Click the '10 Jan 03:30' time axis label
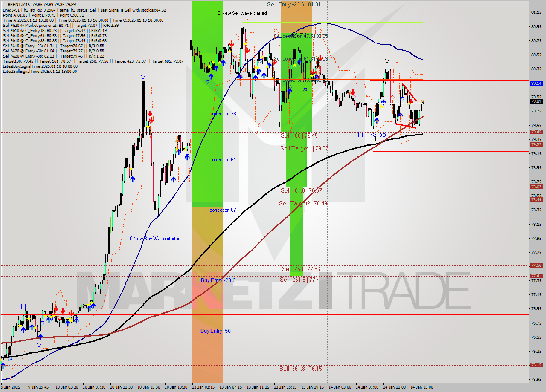Image resolution: width=546 pixels, height=392 pixels. point(66,387)
